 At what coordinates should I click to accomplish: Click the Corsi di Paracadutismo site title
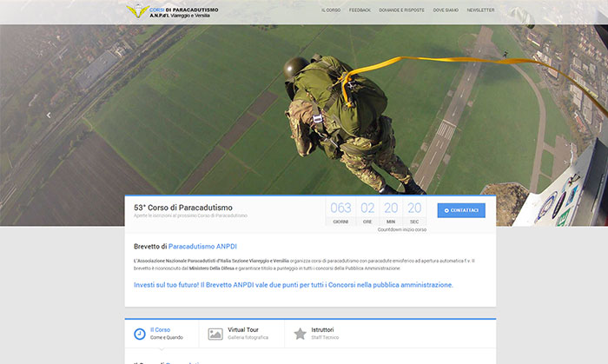tap(184, 10)
